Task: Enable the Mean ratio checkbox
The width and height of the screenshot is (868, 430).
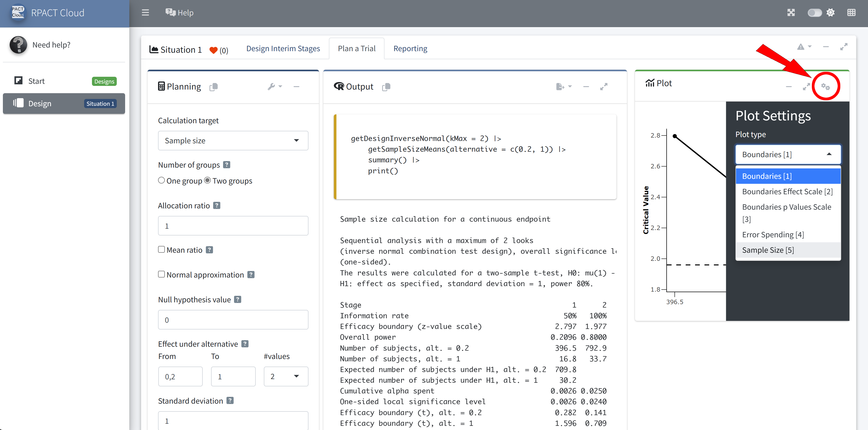Action: click(x=161, y=250)
